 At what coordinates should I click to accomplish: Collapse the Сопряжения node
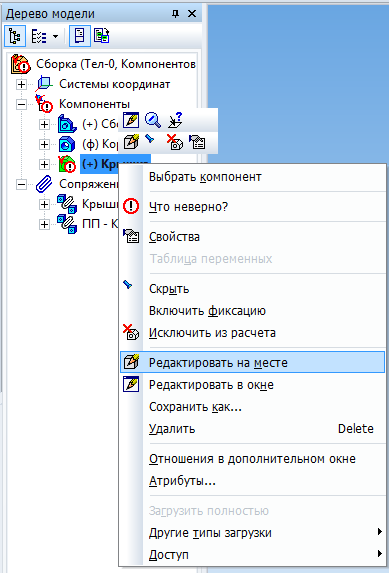22,184
